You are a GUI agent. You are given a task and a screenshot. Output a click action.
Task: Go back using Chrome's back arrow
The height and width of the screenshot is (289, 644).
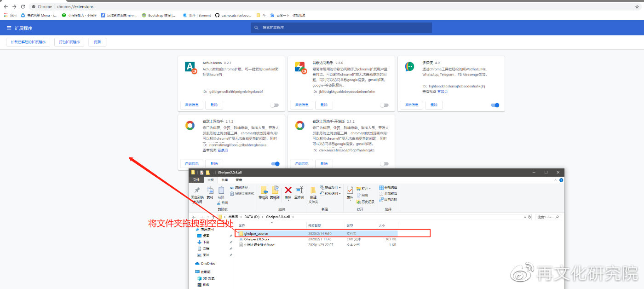[6, 6]
